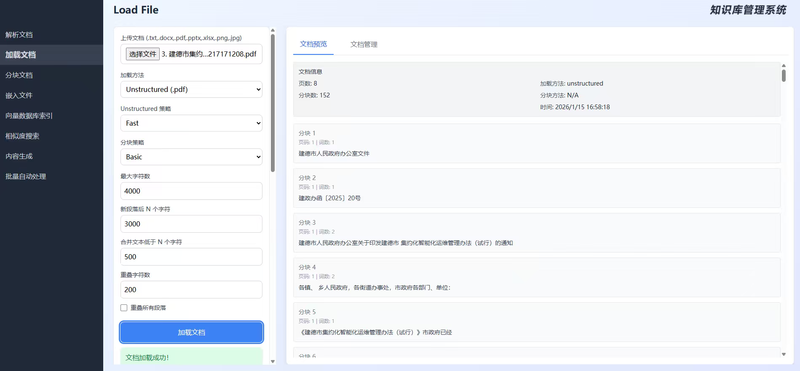The image size is (800, 371).
Task: Toggle the 重叠所有段落 checkbox
Action: 123,308
